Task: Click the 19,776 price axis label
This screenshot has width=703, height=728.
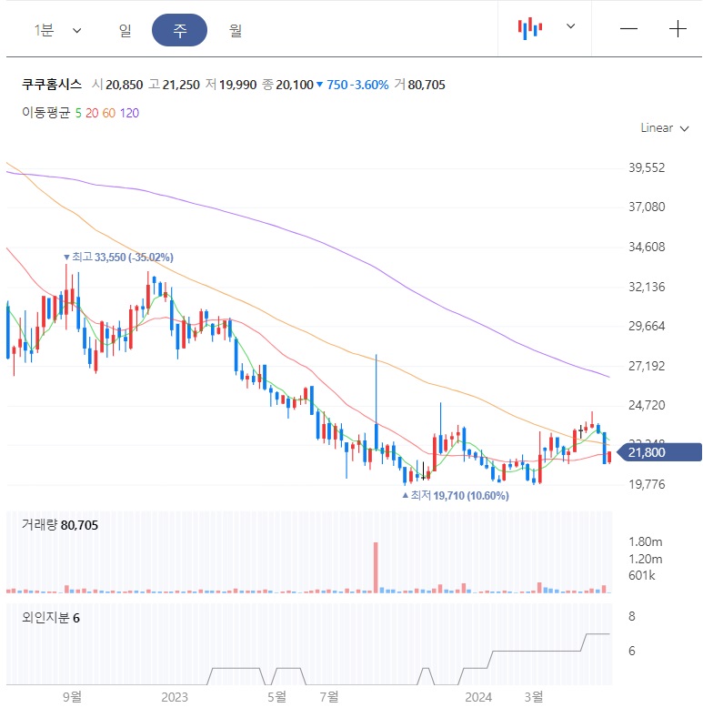Action: click(647, 484)
